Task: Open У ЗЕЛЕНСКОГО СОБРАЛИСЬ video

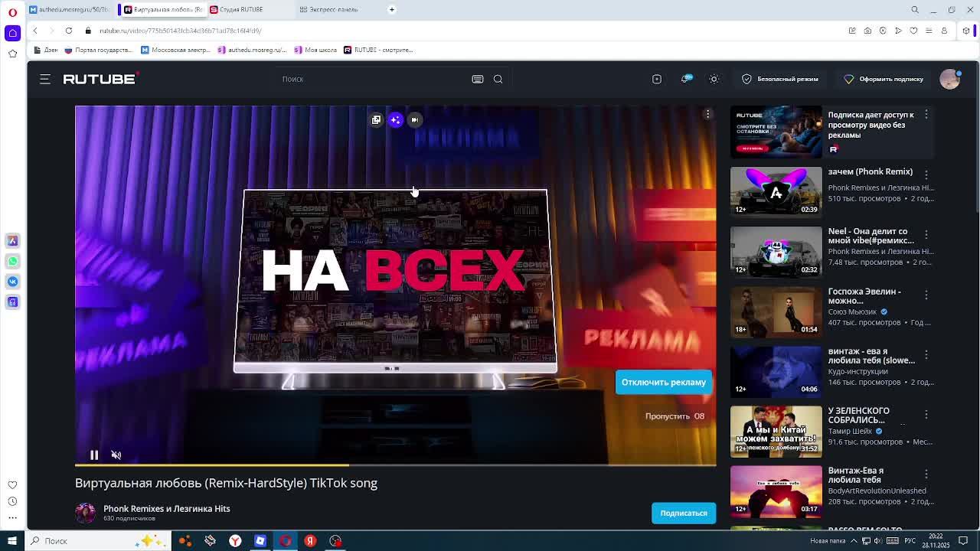Action: 776,431
